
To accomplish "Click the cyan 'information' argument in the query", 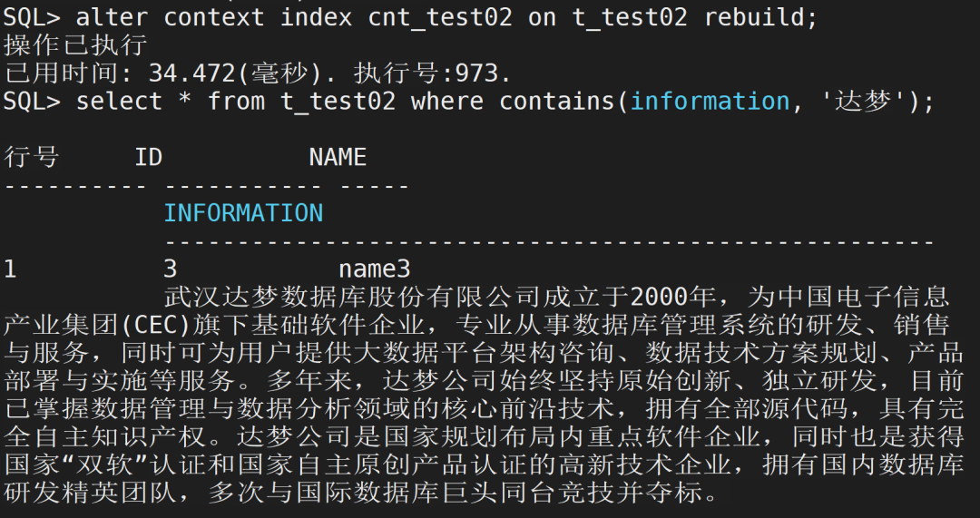I will [710, 100].
